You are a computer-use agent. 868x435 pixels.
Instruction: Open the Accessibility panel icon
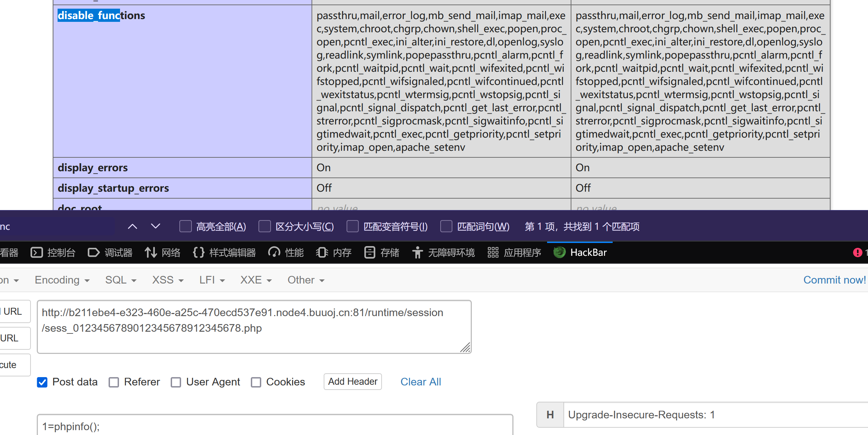coord(417,253)
